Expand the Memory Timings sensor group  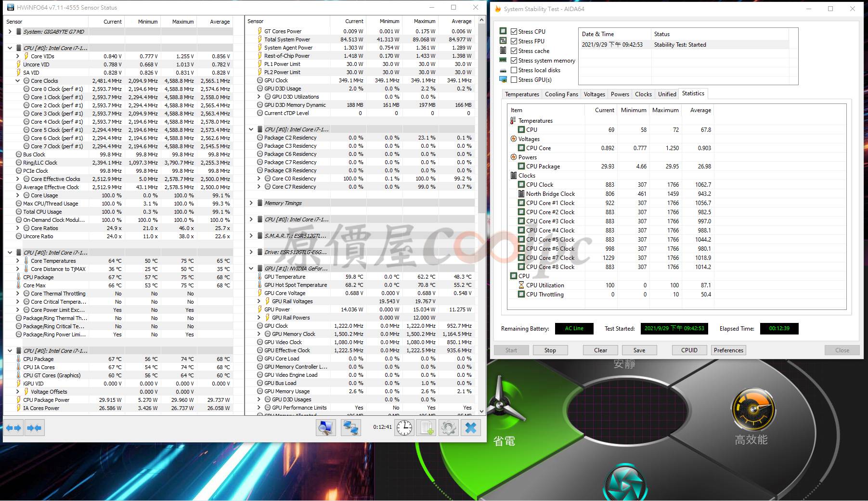[251, 203]
